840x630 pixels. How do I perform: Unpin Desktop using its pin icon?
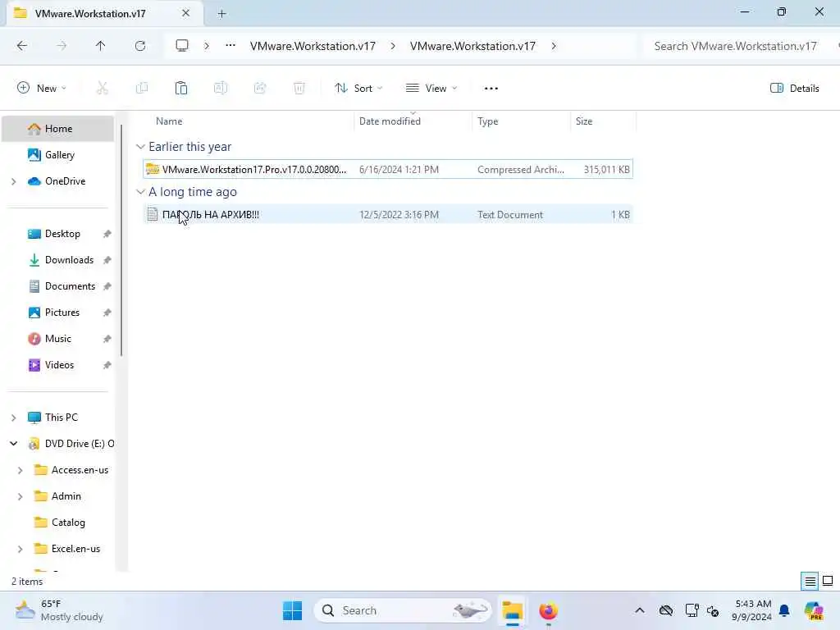tap(107, 234)
